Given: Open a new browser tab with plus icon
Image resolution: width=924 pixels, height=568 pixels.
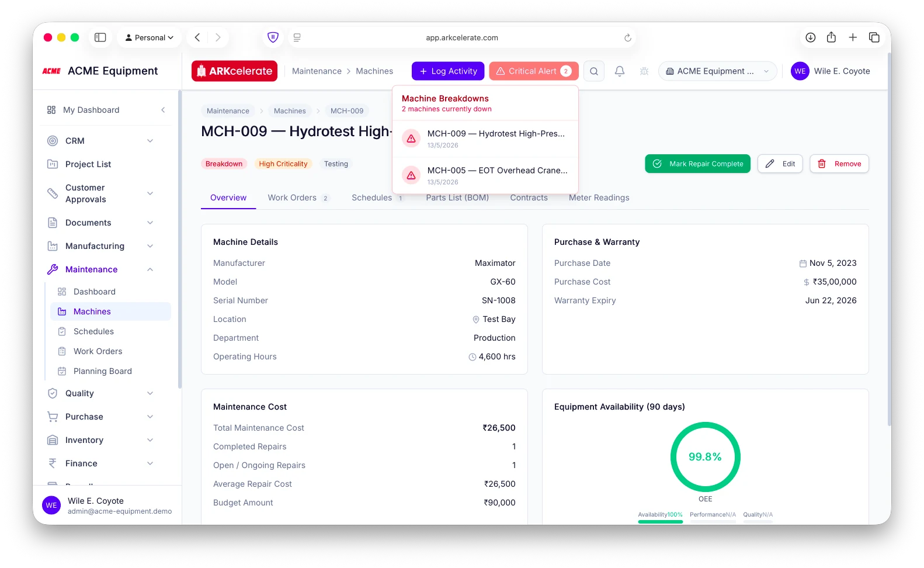Looking at the screenshot, I should (853, 37).
